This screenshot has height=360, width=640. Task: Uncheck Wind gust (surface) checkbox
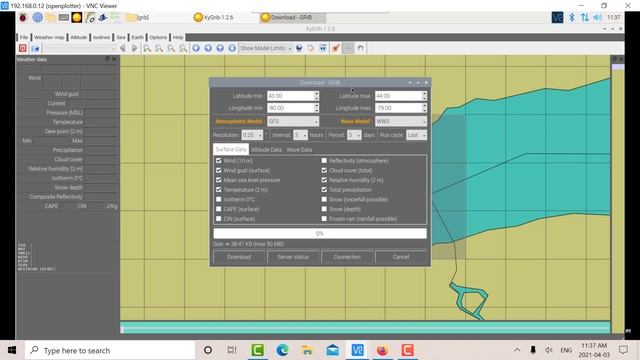coord(219,170)
